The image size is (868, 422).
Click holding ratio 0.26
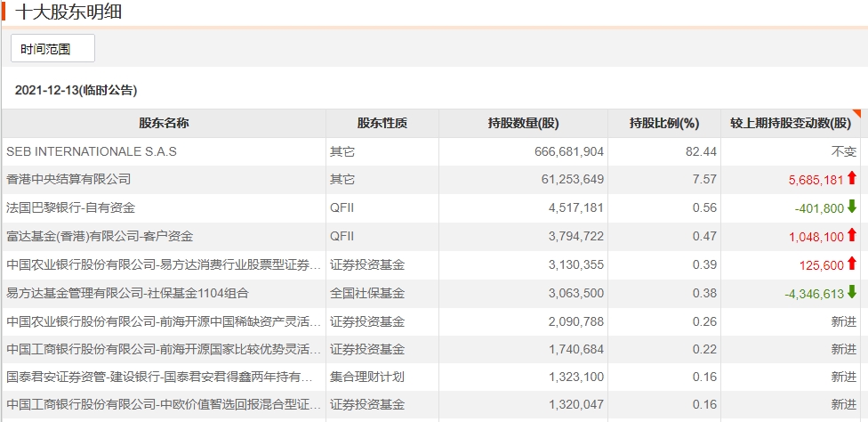tap(704, 321)
